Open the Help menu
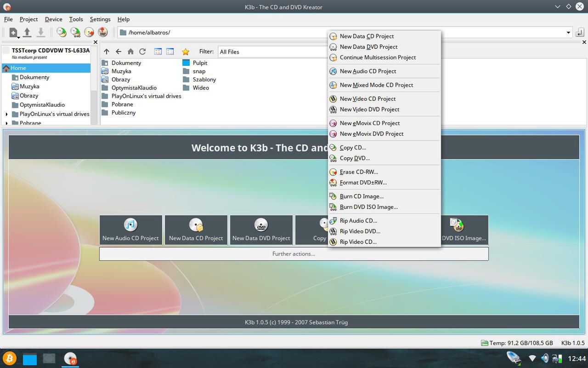588x368 pixels. (x=124, y=19)
